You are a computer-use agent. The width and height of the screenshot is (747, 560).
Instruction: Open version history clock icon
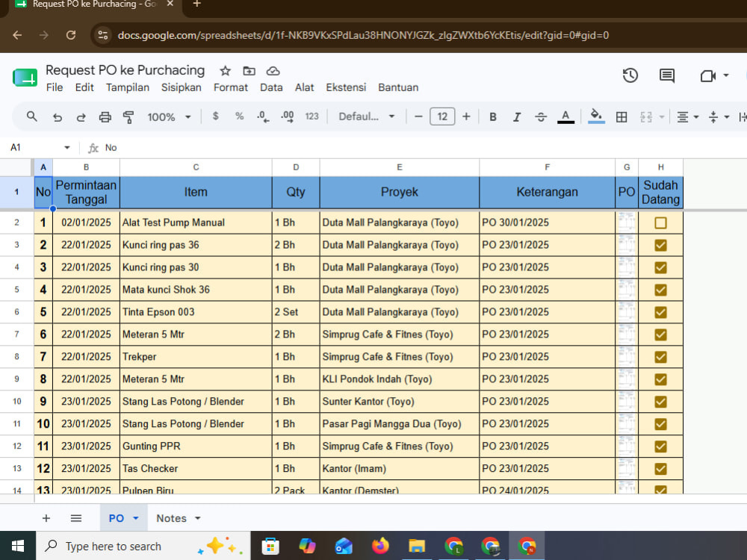click(x=630, y=75)
